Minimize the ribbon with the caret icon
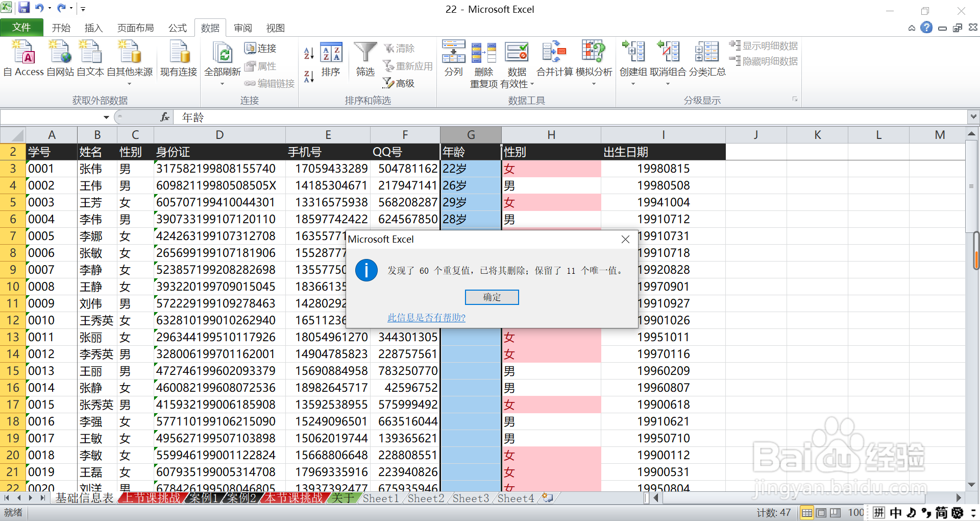Image resolution: width=980 pixels, height=521 pixels. click(912, 28)
